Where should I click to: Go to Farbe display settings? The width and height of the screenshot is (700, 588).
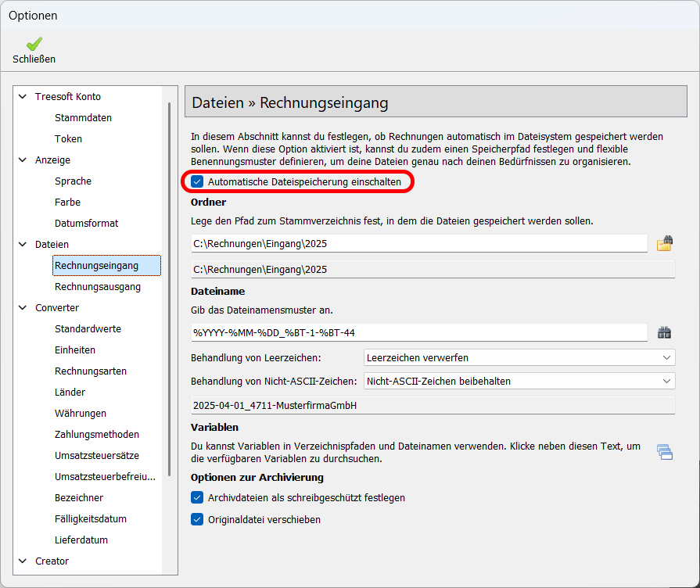(68, 203)
